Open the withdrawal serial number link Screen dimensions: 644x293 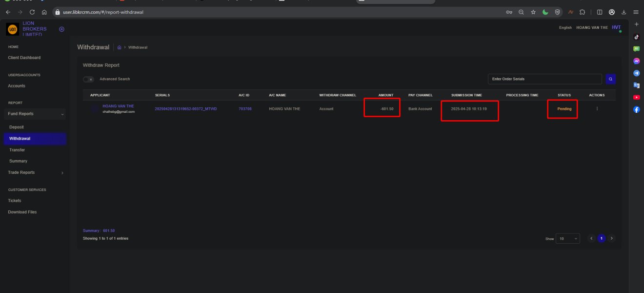pyautogui.click(x=185, y=109)
